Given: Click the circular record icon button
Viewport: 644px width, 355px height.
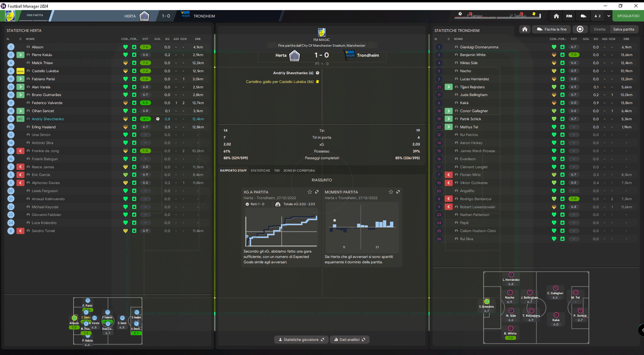Looking at the screenshot, I should click(x=580, y=29).
